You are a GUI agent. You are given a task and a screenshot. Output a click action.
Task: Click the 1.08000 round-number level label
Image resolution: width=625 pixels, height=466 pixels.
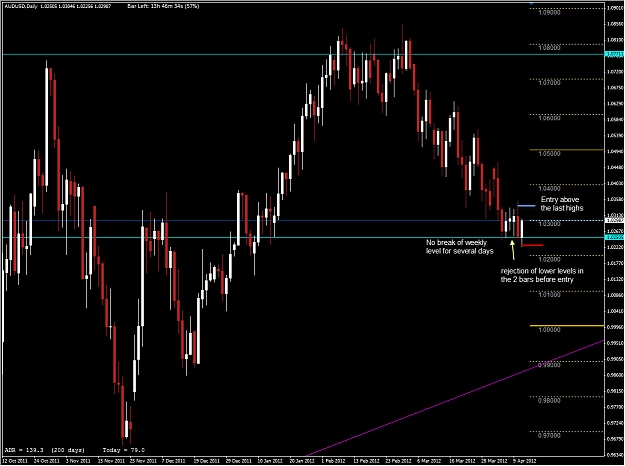tap(549, 47)
